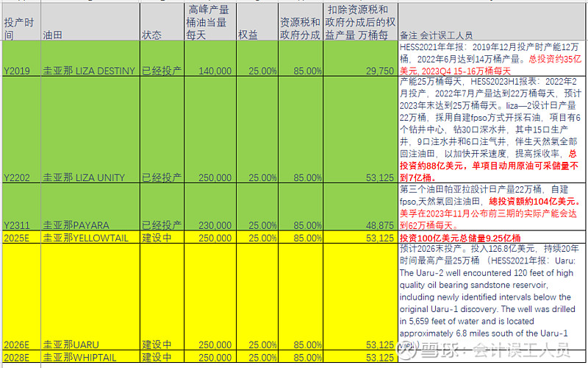Select 25.00% in the PAYARA row
Viewport: 588px width, 368px height.
click(x=257, y=207)
